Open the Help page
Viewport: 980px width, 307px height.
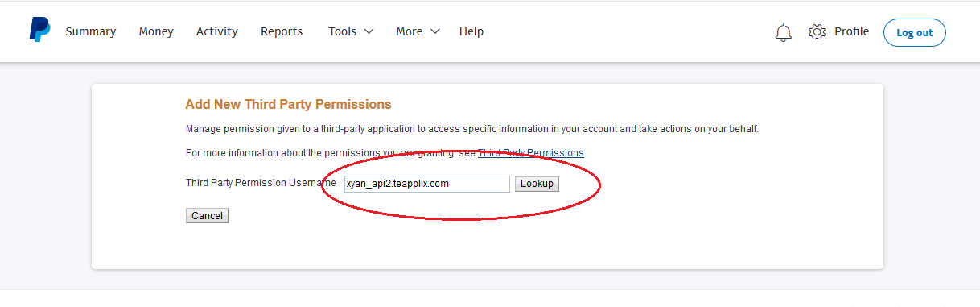coord(471,31)
